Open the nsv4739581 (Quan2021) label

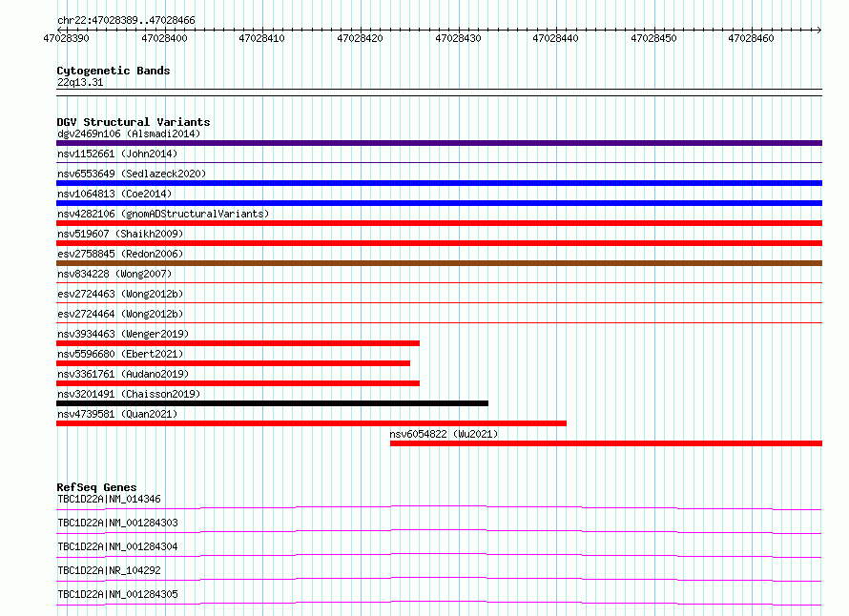coord(117,414)
